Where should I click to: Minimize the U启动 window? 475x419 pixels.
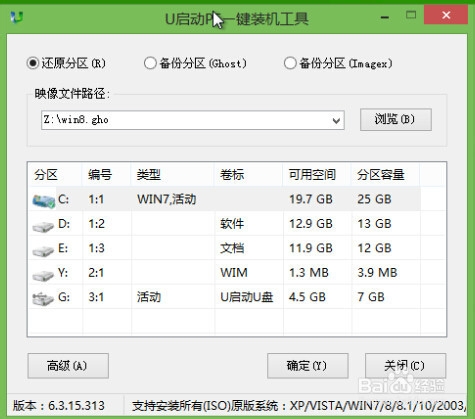click(x=385, y=17)
